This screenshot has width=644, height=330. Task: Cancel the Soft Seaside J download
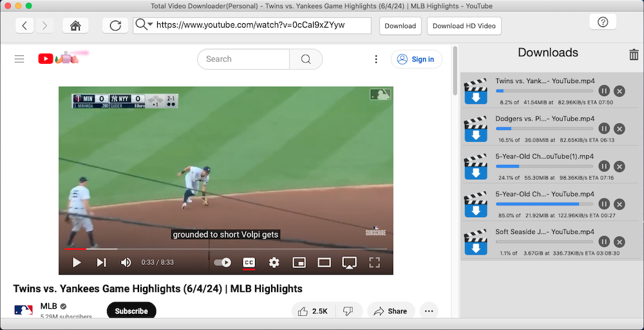[x=620, y=242]
